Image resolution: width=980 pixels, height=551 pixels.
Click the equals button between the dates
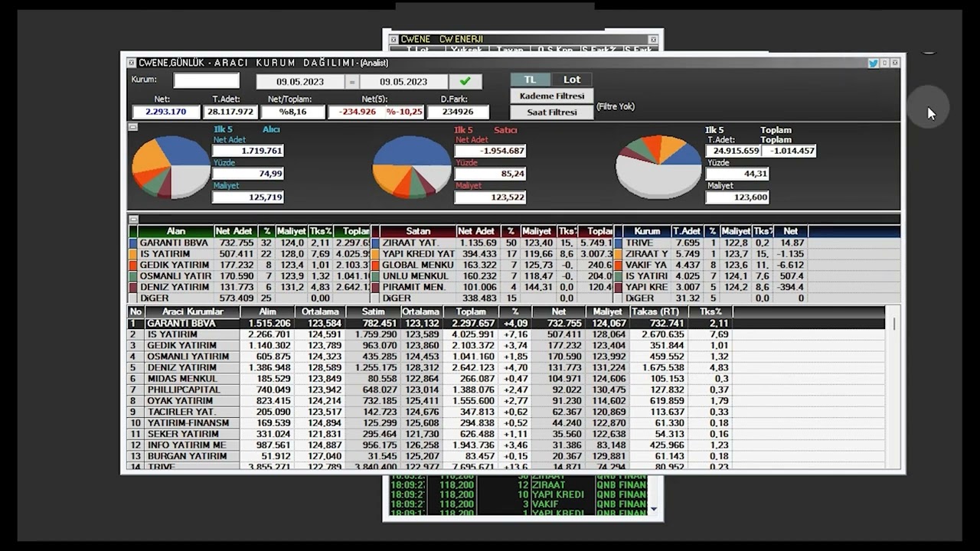(351, 82)
